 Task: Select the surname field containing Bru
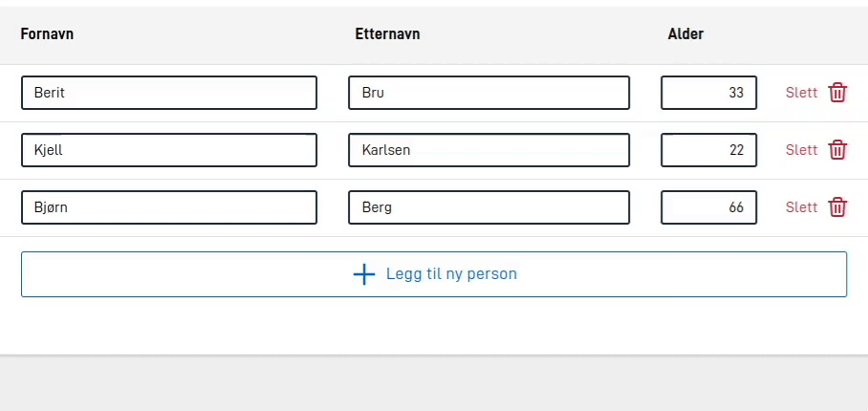pos(488,93)
